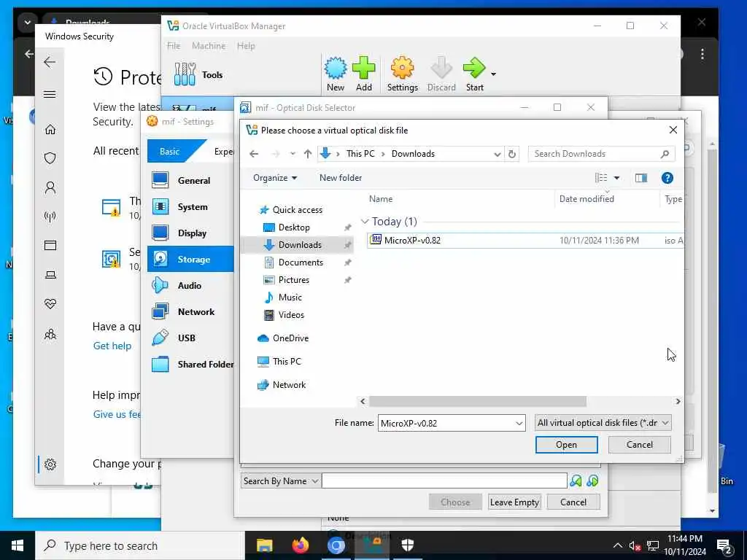Open the File name combo box dropdown
The image size is (747, 560).
tap(519, 423)
